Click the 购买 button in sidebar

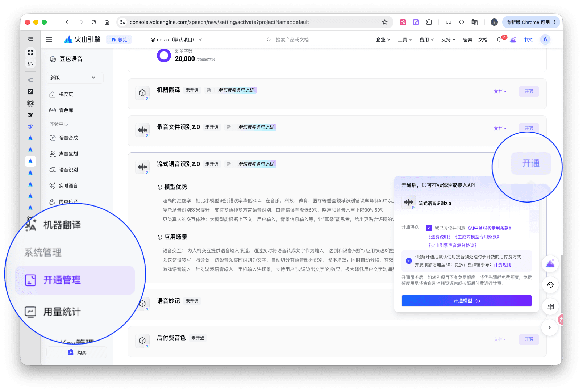77,352
